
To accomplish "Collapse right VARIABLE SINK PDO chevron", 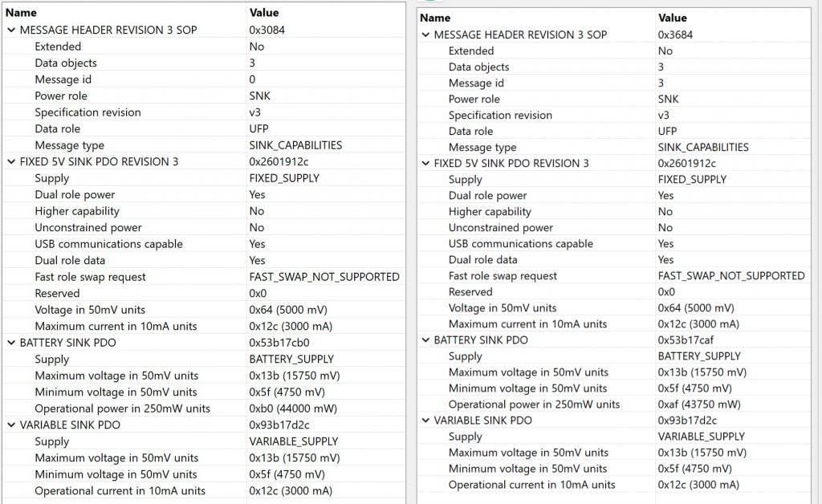I will pyautogui.click(x=425, y=421).
